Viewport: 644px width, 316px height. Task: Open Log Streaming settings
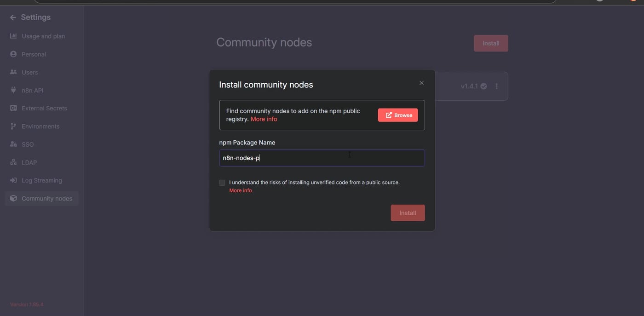pyautogui.click(x=42, y=180)
